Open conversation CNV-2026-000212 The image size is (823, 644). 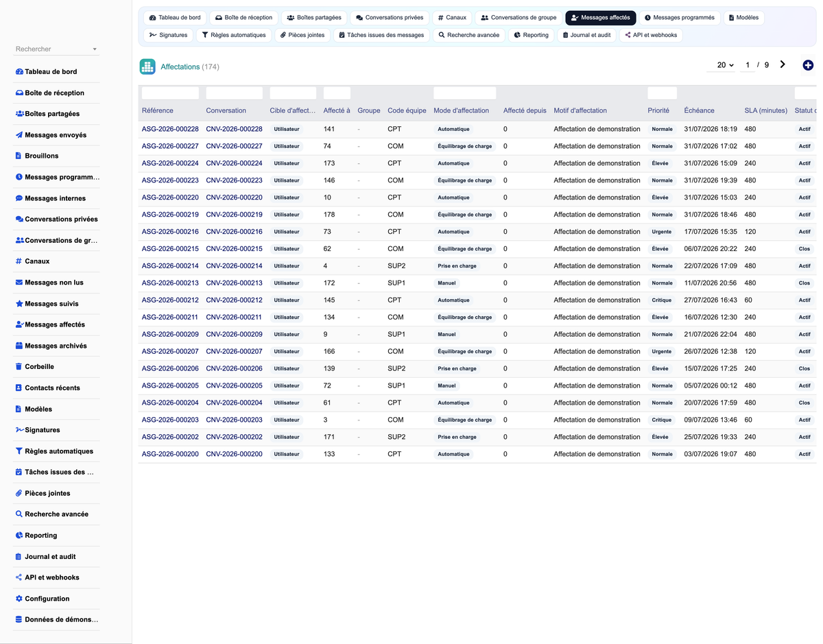tap(234, 300)
